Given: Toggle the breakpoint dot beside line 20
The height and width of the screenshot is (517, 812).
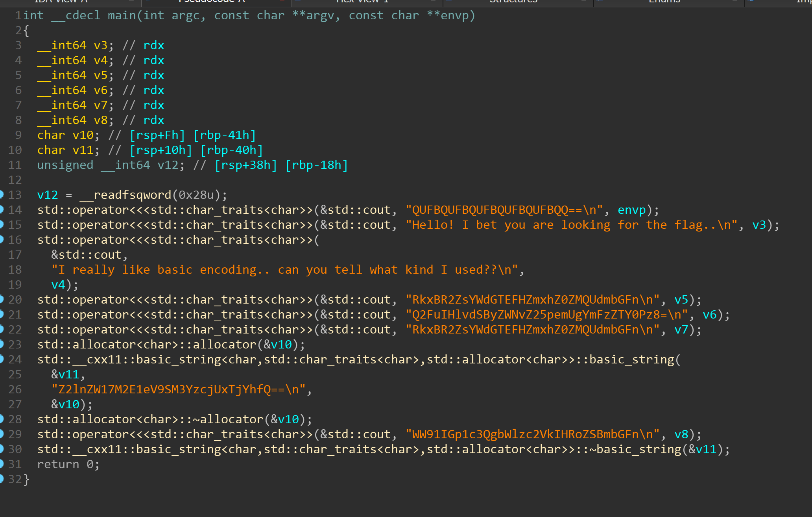Looking at the screenshot, I should (x=1, y=299).
